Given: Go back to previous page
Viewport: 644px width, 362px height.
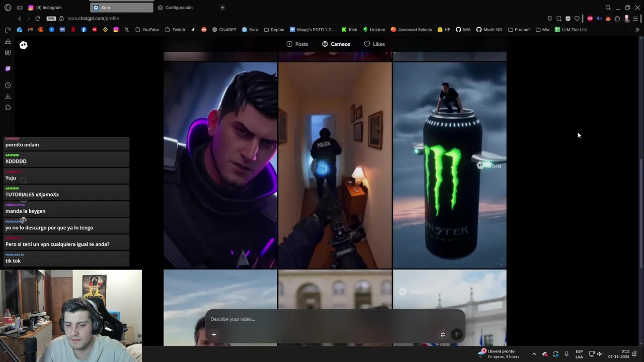Looking at the screenshot, I should [20, 19].
